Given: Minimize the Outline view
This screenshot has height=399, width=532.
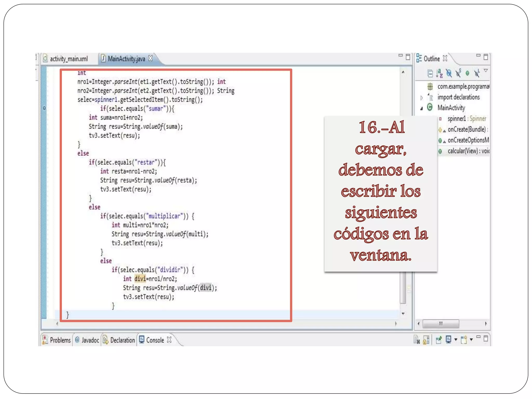Looking at the screenshot, I should (478, 55).
